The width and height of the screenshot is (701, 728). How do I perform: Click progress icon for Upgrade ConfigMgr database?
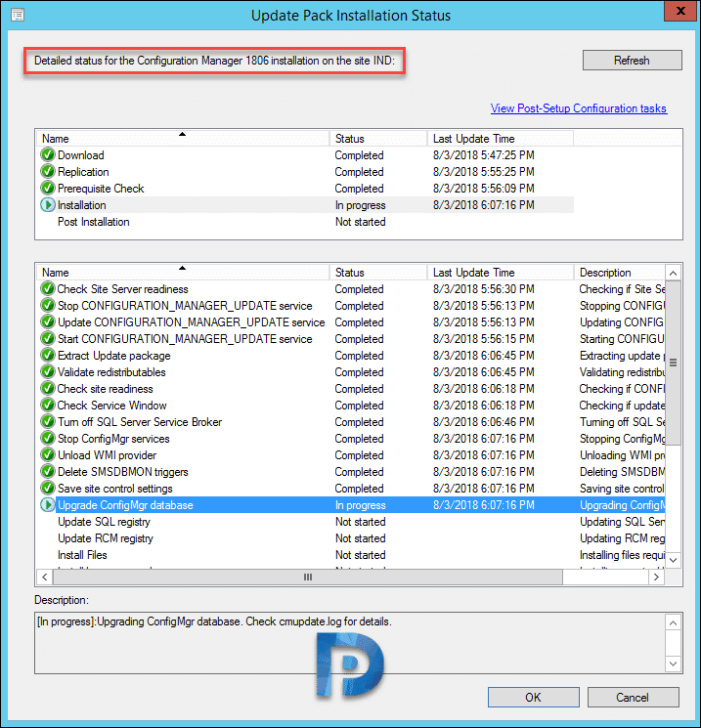tap(47, 504)
